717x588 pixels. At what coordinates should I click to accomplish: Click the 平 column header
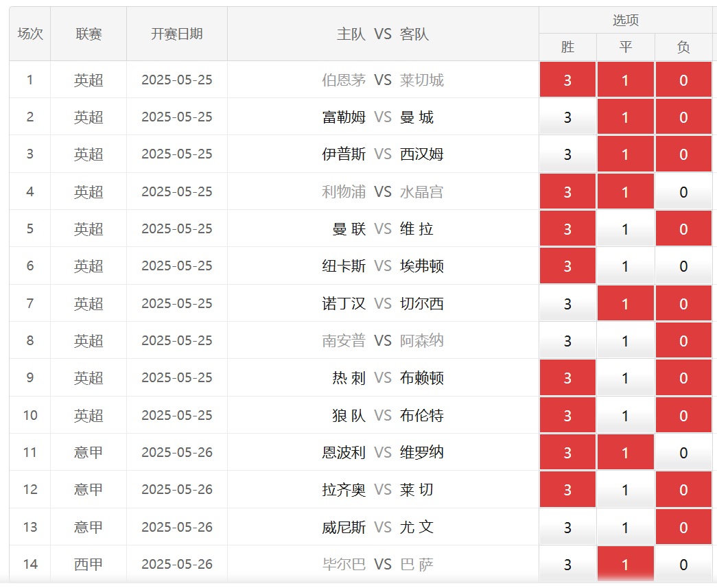tap(626, 47)
